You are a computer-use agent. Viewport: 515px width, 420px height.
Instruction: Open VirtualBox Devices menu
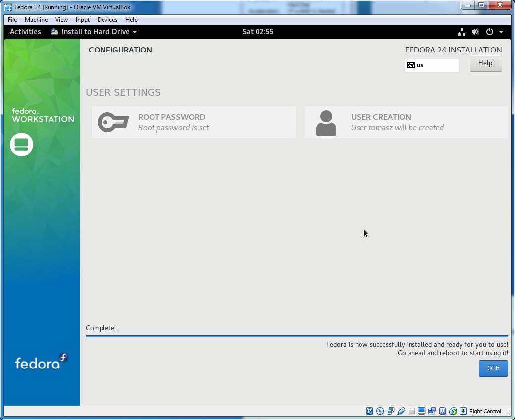(x=107, y=20)
